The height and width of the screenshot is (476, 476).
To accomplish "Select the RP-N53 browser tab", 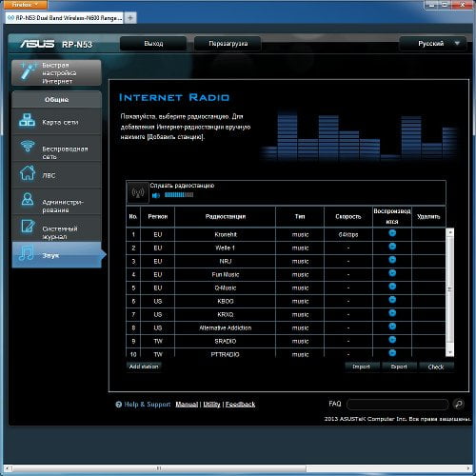I will 65,18.
